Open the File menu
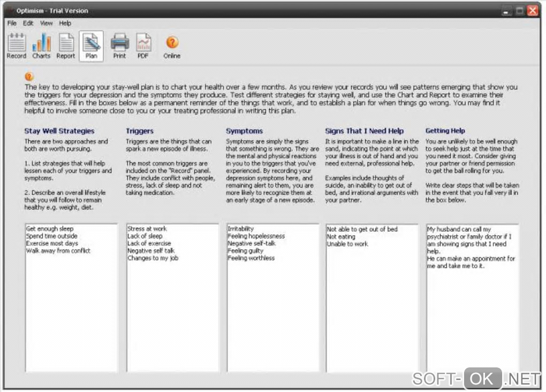Viewport: 546px width, 392px height. (x=12, y=24)
